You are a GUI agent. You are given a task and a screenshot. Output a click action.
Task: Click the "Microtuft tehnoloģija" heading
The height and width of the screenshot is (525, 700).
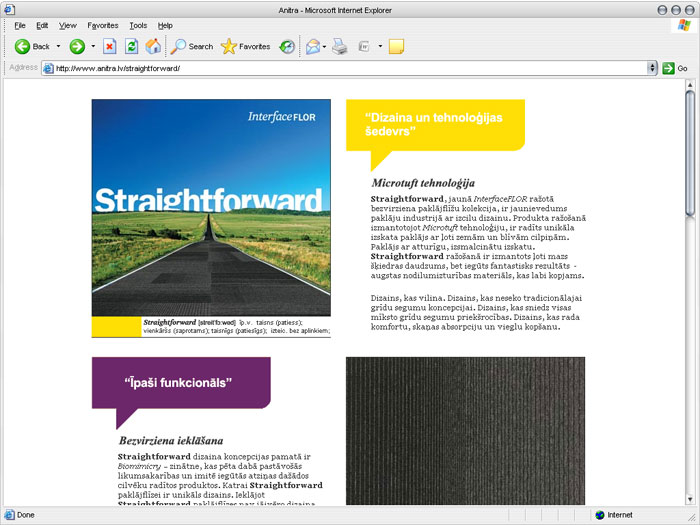pyautogui.click(x=423, y=183)
